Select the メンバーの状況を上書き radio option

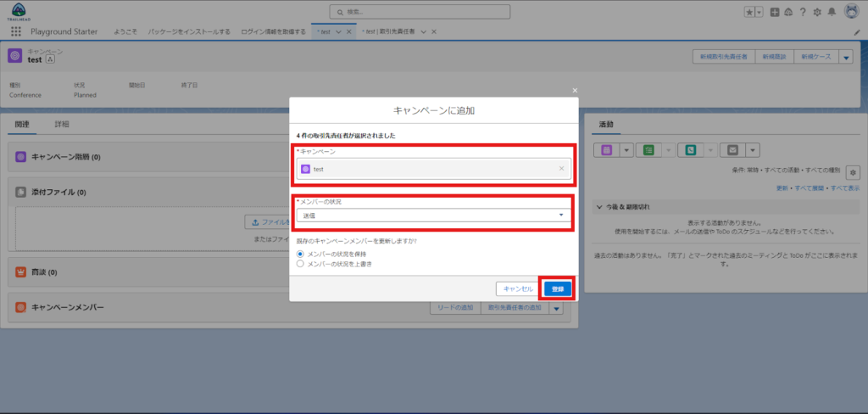coord(300,264)
